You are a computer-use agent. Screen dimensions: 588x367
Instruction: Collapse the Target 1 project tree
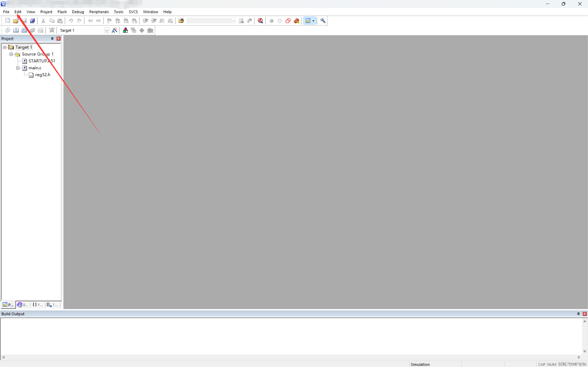(x=4, y=47)
